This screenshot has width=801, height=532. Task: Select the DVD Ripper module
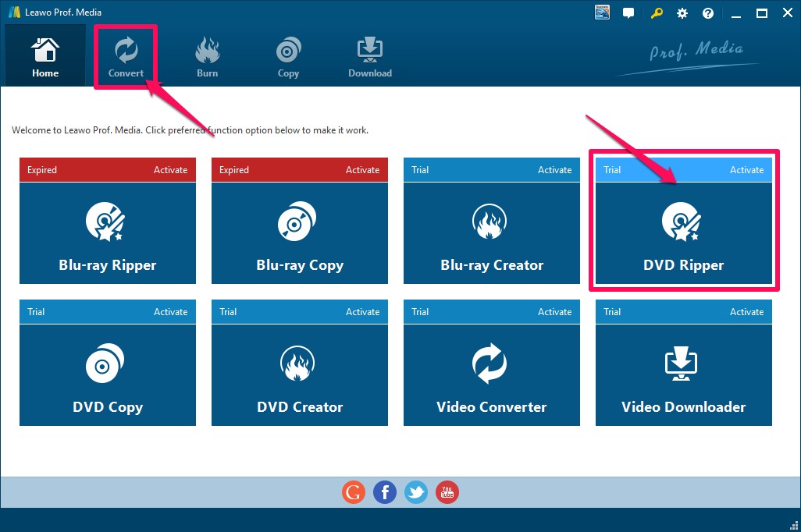tap(684, 233)
